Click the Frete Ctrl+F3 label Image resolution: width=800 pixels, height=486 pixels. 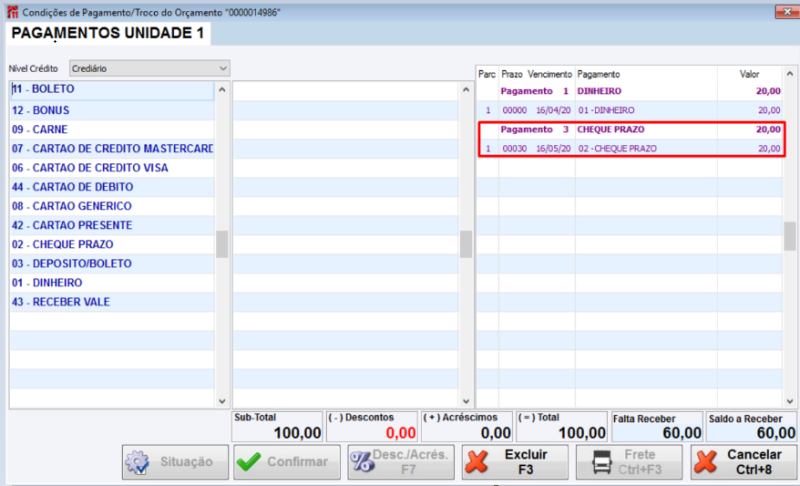pyautogui.click(x=640, y=462)
